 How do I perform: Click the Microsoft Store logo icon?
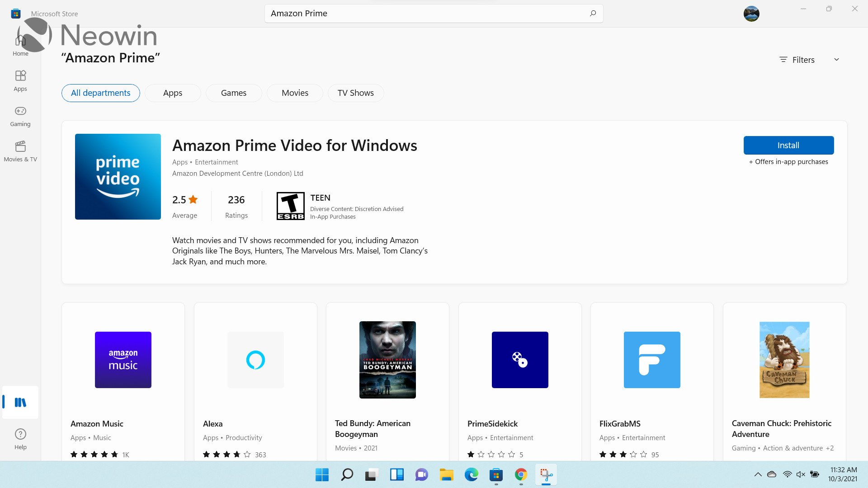click(16, 14)
